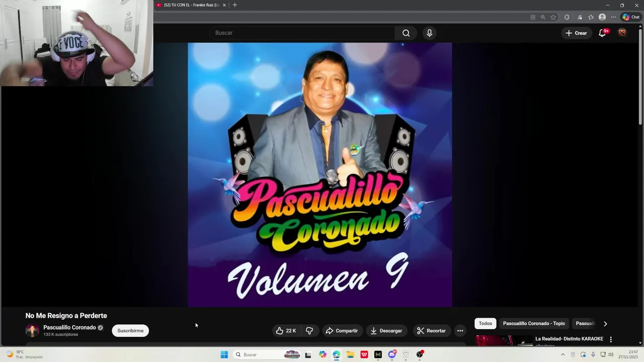Open browser settings and more menu

(613, 17)
